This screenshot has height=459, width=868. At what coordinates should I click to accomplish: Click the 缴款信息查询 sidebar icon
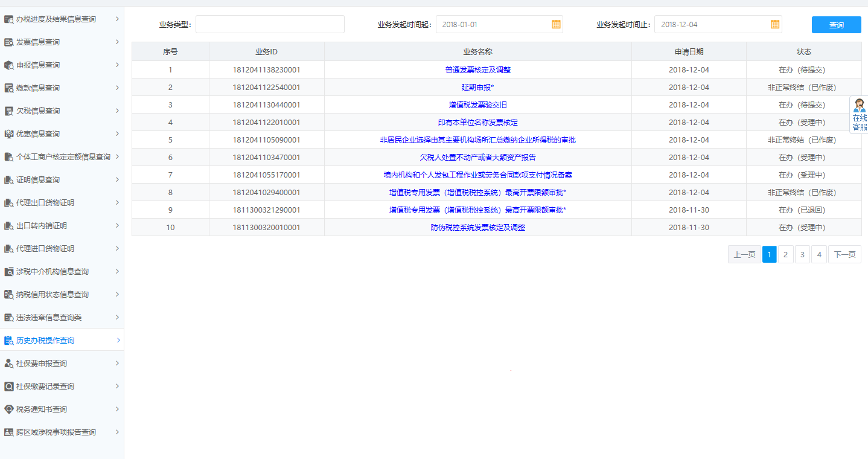[8, 88]
